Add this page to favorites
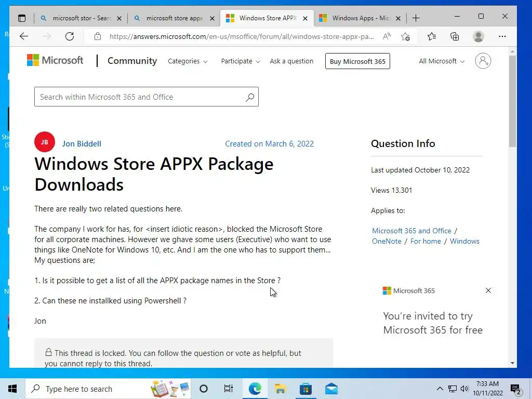Screen dimensions: 532x399 [x=405, y=36]
